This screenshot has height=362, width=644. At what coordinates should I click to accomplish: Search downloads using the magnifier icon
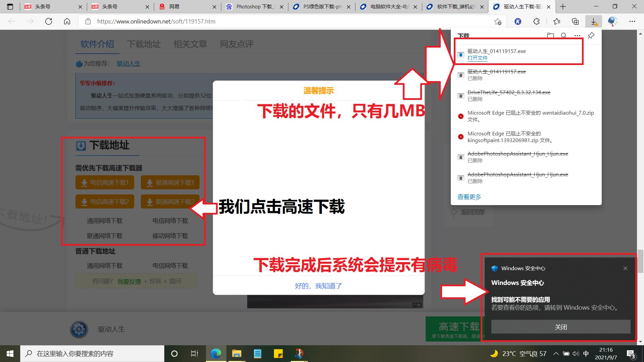click(563, 36)
